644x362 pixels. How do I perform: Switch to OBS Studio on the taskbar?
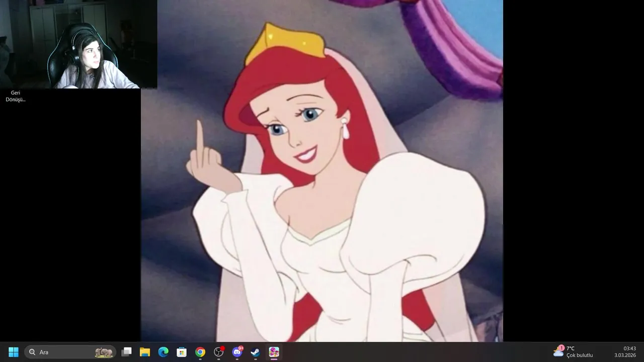(x=219, y=352)
